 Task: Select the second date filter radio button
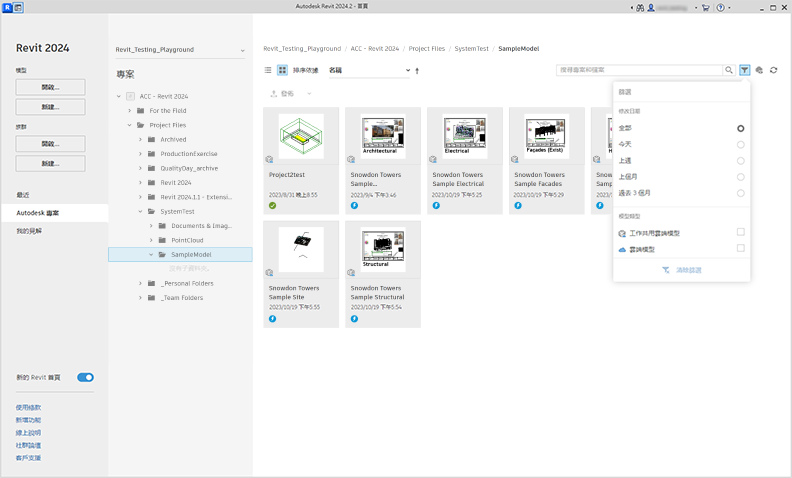click(x=740, y=145)
